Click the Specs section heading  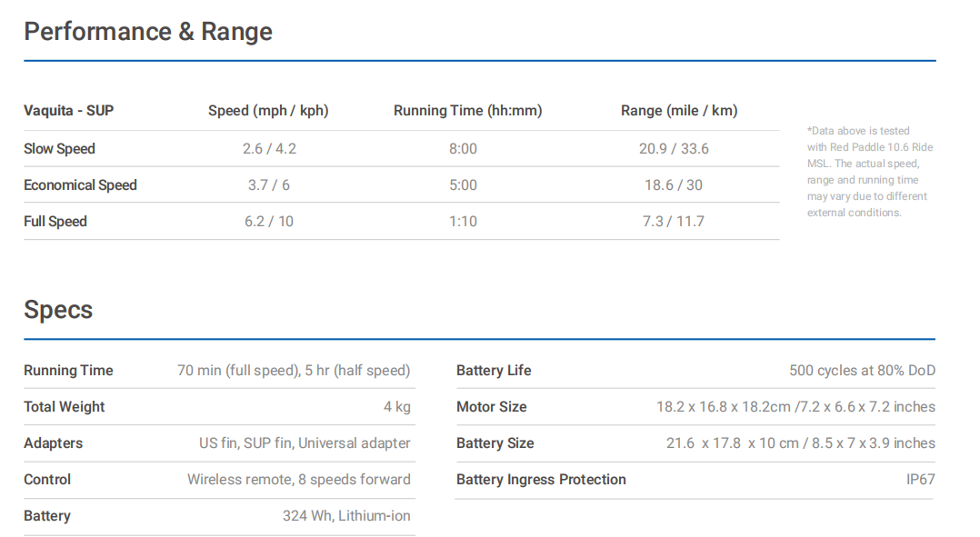58,311
